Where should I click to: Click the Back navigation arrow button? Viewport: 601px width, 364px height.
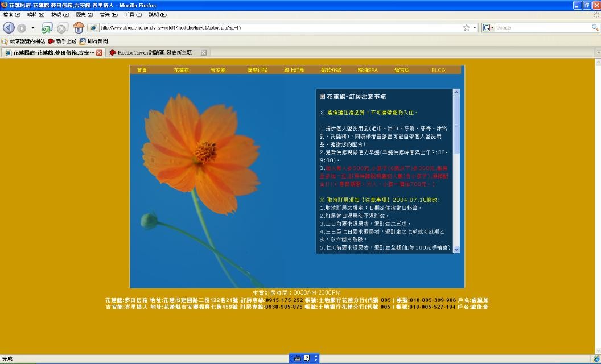click(x=9, y=28)
